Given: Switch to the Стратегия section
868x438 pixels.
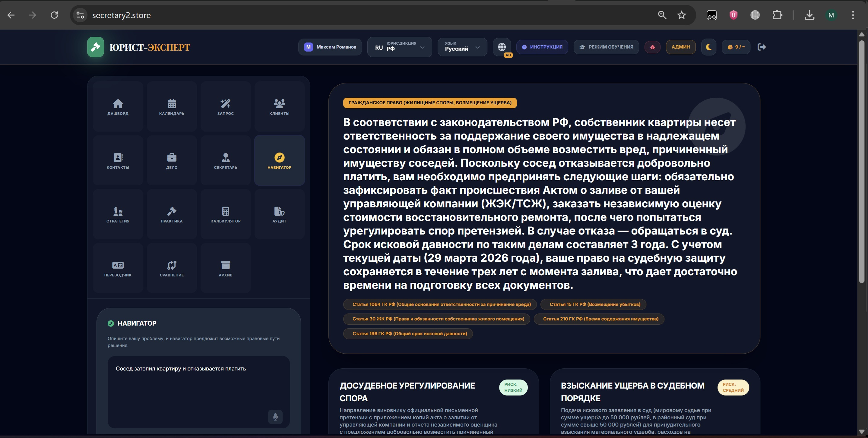Looking at the screenshot, I should pos(118,214).
